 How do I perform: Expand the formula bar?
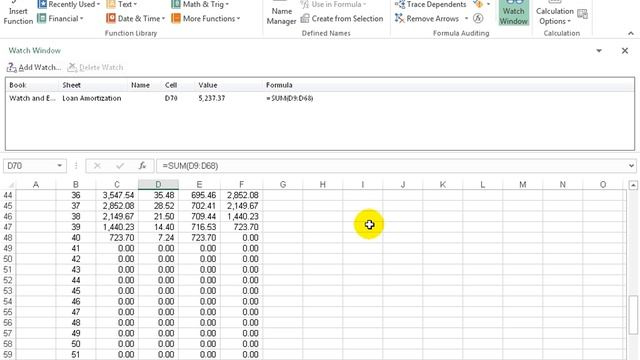[x=631, y=166]
